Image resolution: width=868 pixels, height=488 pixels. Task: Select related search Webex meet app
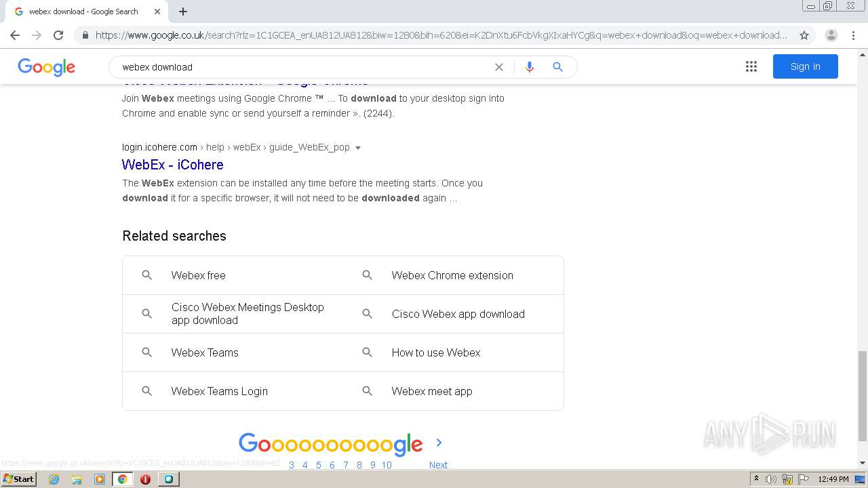click(x=432, y=391)
